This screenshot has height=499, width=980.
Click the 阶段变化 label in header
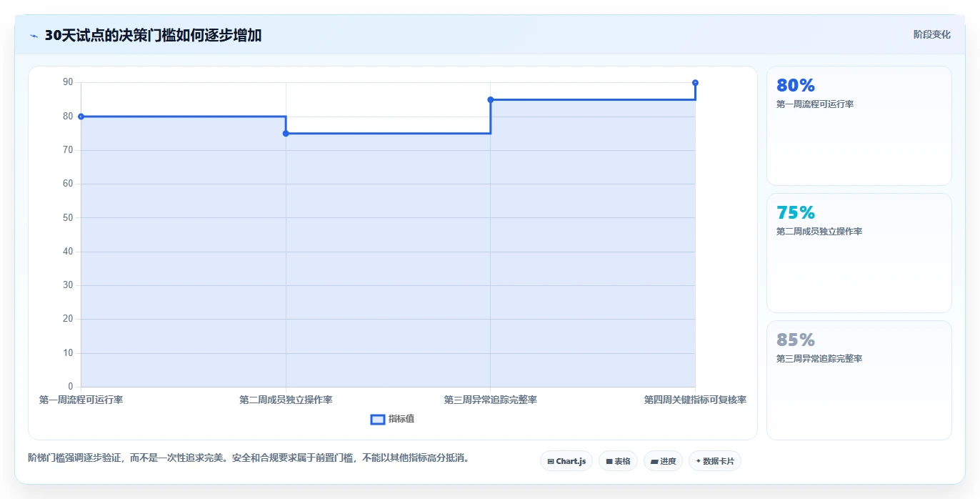[932, 34]
